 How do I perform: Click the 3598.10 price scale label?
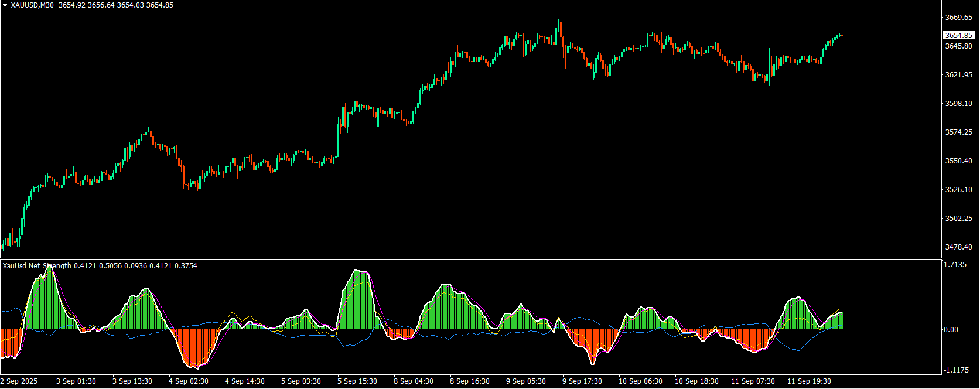[x=959, y=104]
